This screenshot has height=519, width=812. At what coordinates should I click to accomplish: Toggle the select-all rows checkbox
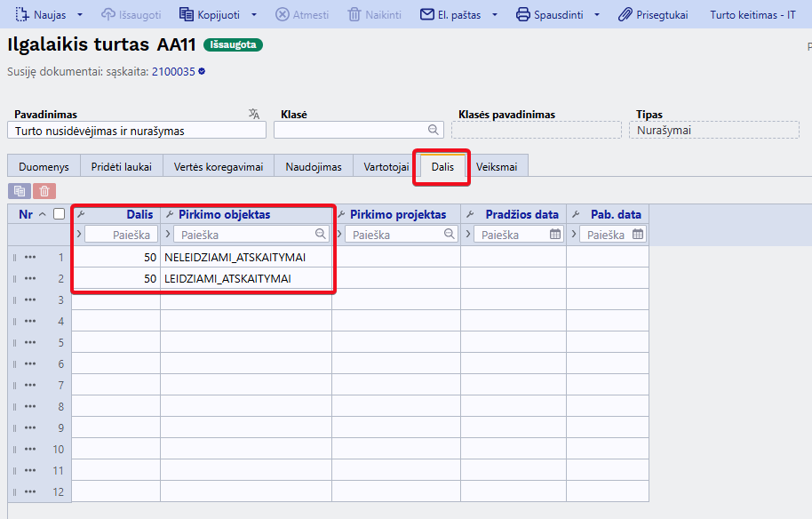pyautogui.click(x=59, y=214)
